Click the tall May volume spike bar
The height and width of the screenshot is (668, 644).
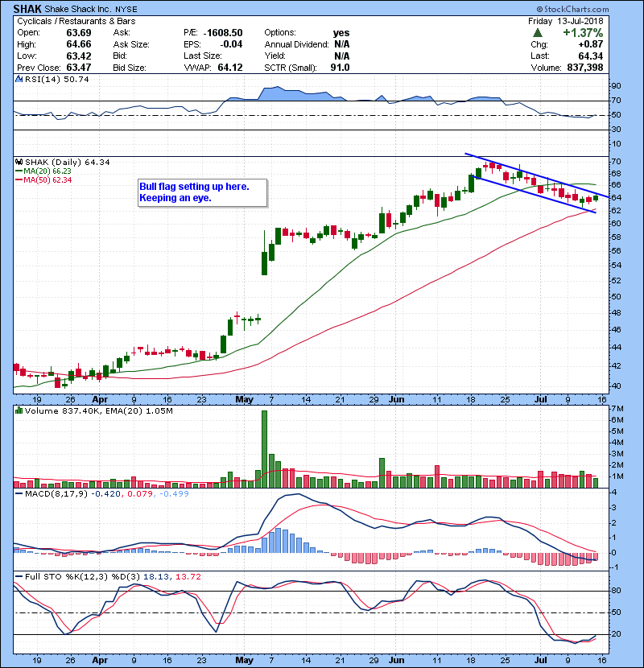(x=264, y=449)
